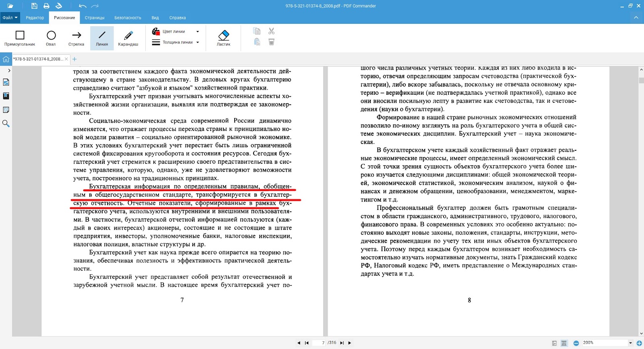Open the annotations panel in left sidebar
This screenshot has width=644, height=349.
pos(6,110)
